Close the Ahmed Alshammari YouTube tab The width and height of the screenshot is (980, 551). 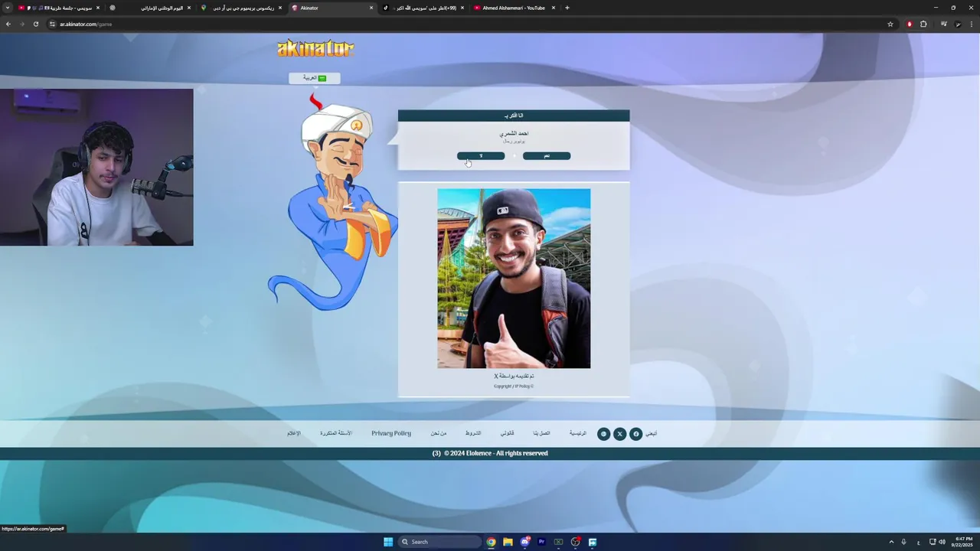coord(554,8)
